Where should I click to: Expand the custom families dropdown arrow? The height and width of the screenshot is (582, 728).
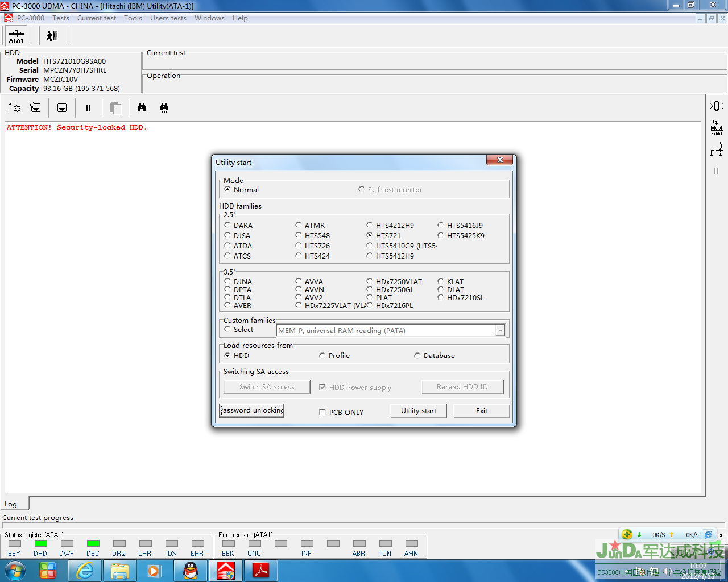(x=500, y=331)
